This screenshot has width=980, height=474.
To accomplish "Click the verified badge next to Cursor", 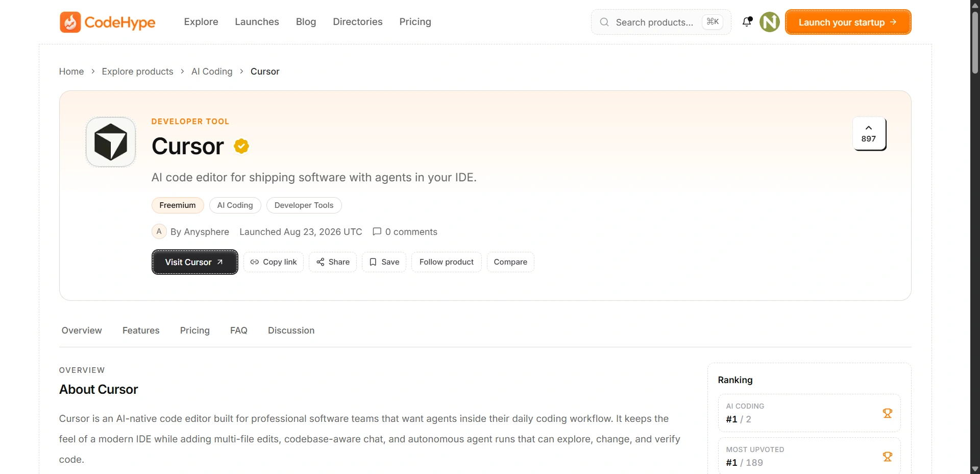I will [241, 146].
